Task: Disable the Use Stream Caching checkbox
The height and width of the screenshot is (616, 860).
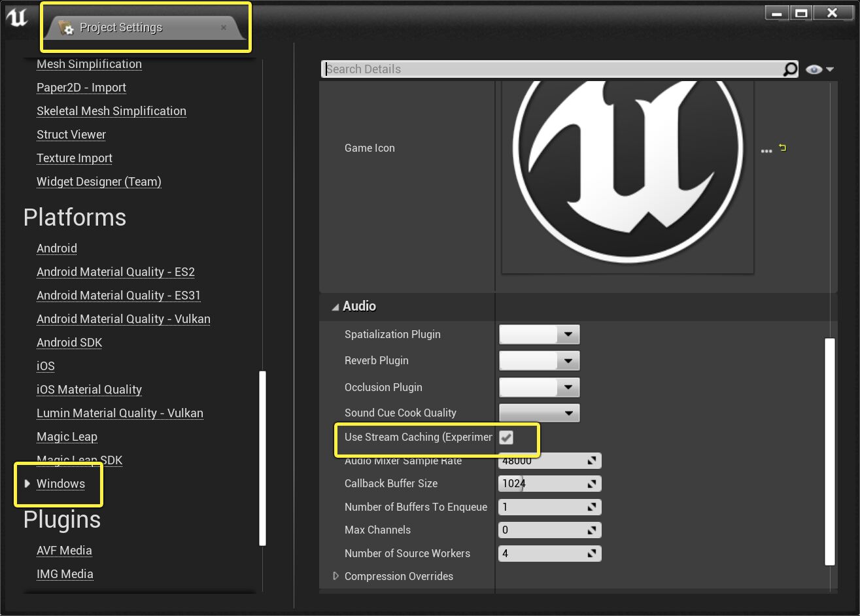Action: [506, 437]
